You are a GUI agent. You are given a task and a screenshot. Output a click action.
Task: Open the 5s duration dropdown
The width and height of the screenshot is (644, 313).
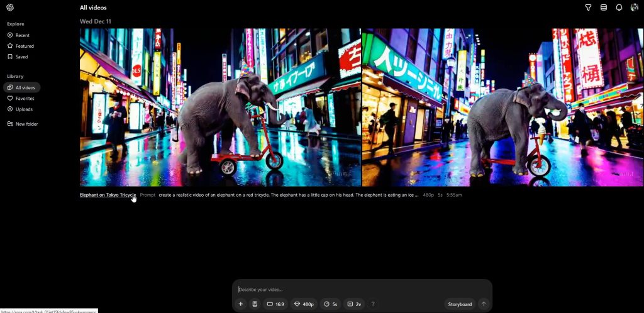331,304
